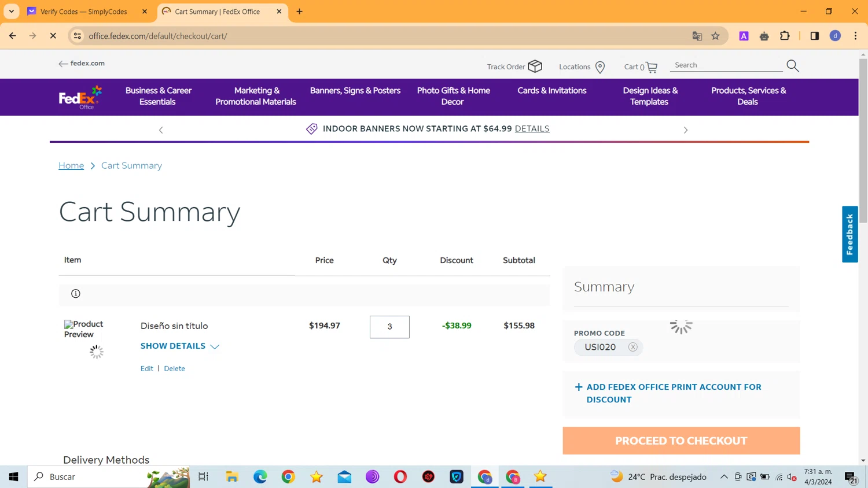Open the Feedback side tab
Screen dimensions: 868x488
click(849, 234)
